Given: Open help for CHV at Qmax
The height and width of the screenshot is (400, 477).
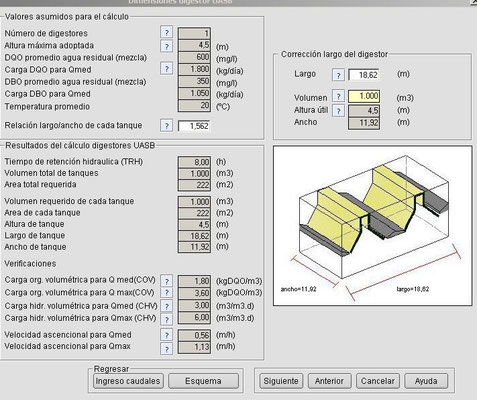Looking at the screenshot, I should [x=167, y=319].
